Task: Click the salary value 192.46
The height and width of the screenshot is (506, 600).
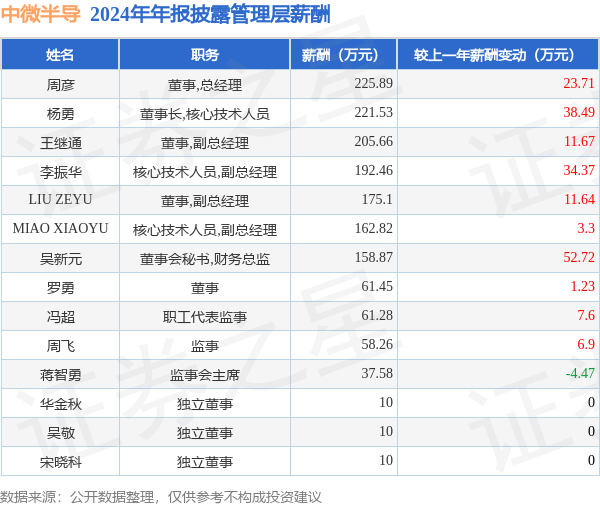Action: coord(373,170)
